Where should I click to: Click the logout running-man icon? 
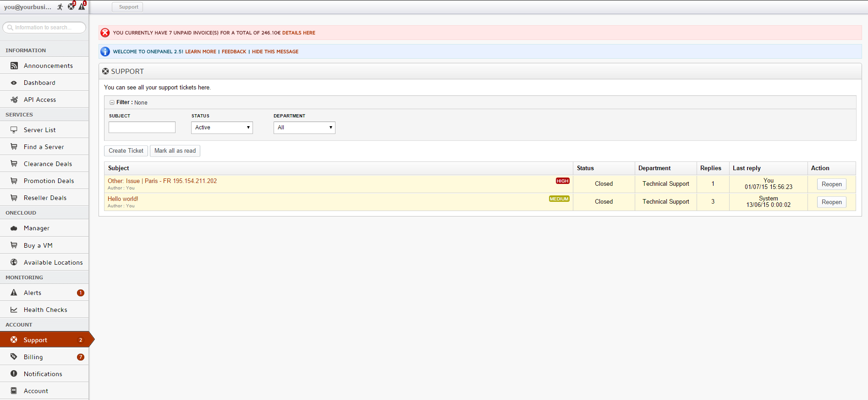(x=60, y=7)
